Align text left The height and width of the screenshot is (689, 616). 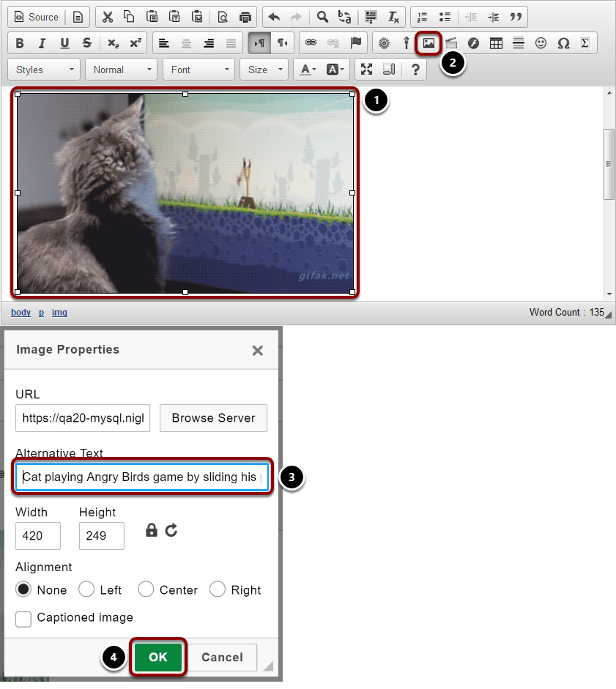click(164, 43)
